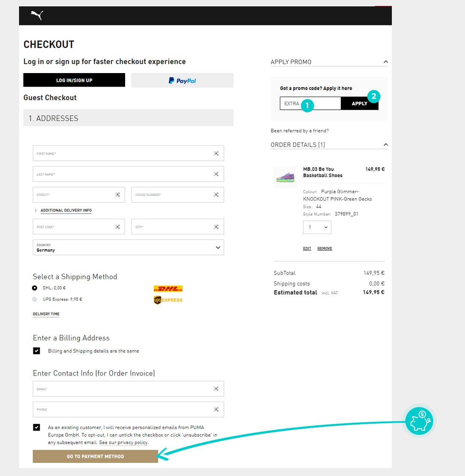Viewport: 465px width, 476px height.
Task: Click the clear icon in First Name field
Action: [x=216, y=153]
